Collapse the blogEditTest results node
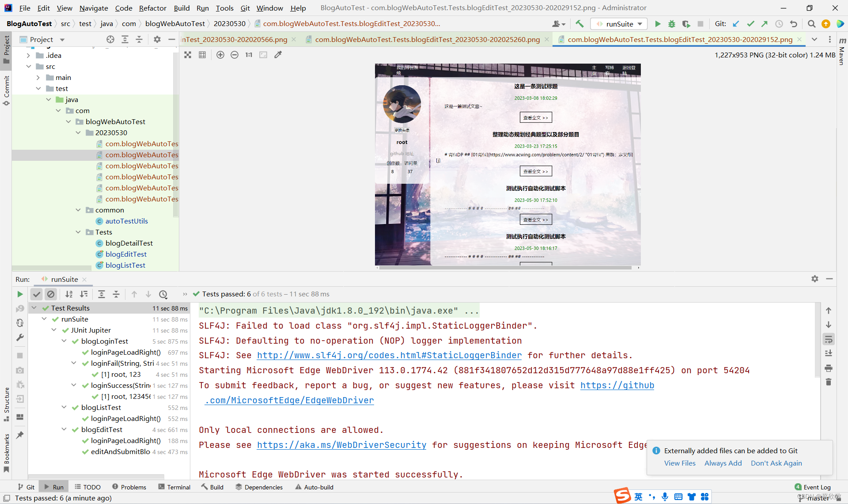This screenshot has width=848, height=504. point(64,429)
